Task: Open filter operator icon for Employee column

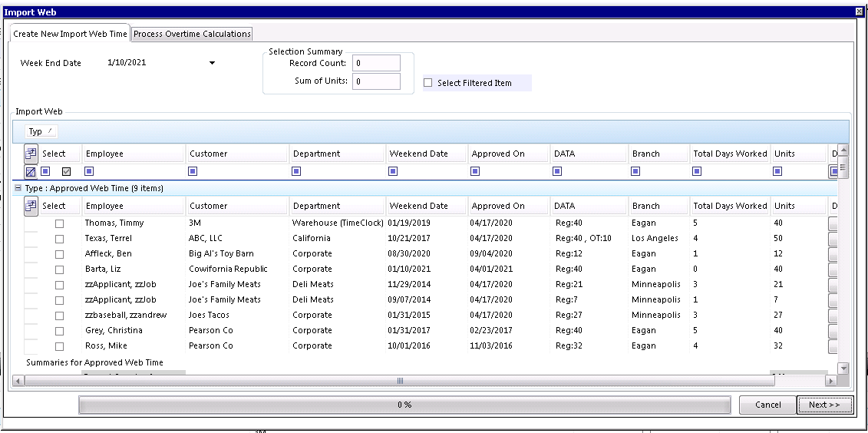Action: 89,172
